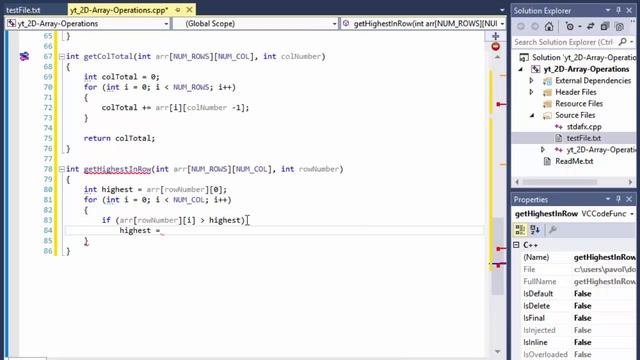This screenshot has height=360, width=640.
Task: Switch to the testFile.txt tab
Action: click(23, 10)
